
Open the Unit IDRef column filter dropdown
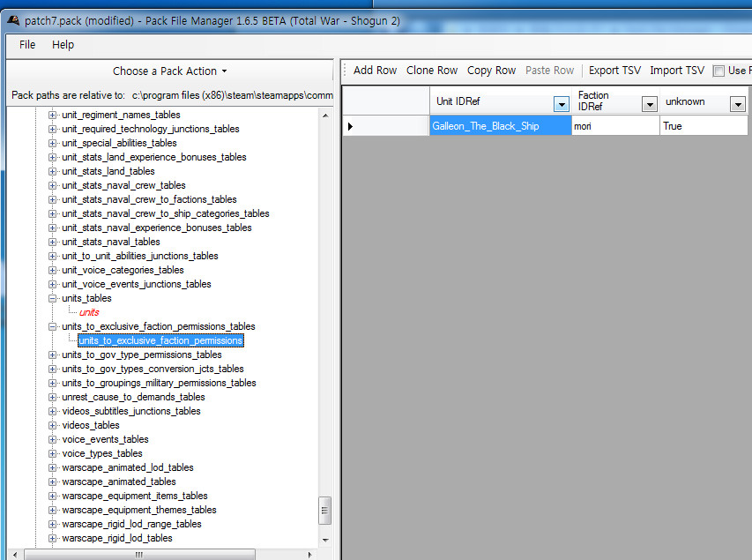[561, 105]
